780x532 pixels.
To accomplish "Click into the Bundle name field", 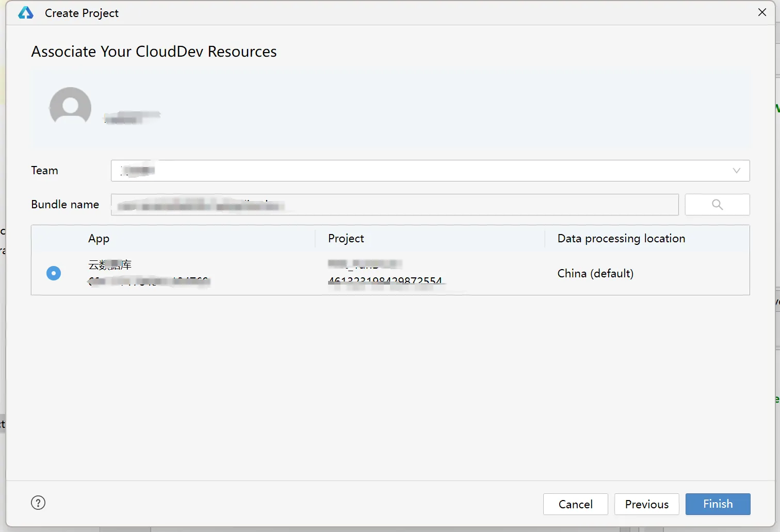I will [395, 205].
